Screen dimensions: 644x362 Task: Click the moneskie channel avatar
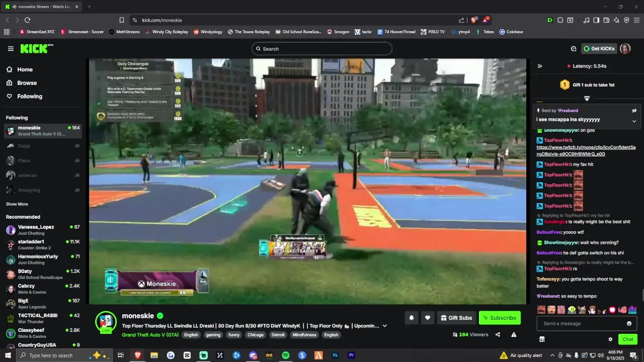point(106,322)
